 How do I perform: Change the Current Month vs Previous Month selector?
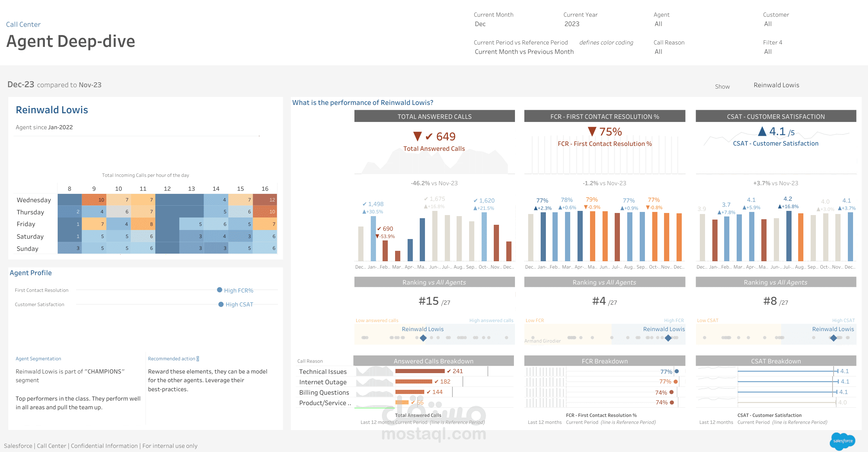[x=524, y=52]
